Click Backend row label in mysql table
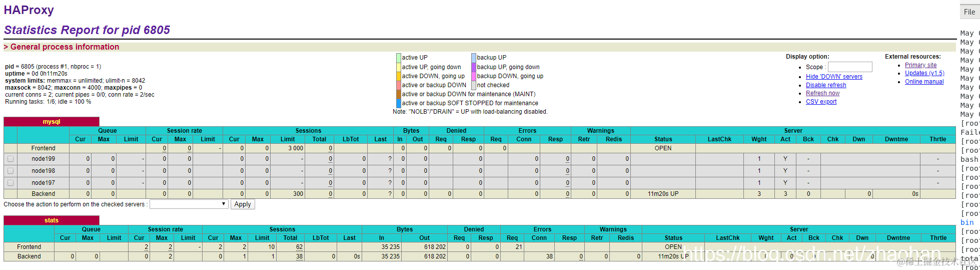Viewport: 980px width, 270px height. [x=44, y=194]
